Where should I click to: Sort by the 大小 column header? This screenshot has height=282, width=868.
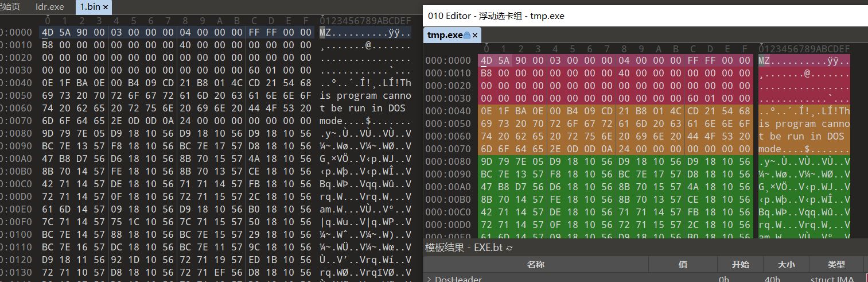click(x=786, y=264)
